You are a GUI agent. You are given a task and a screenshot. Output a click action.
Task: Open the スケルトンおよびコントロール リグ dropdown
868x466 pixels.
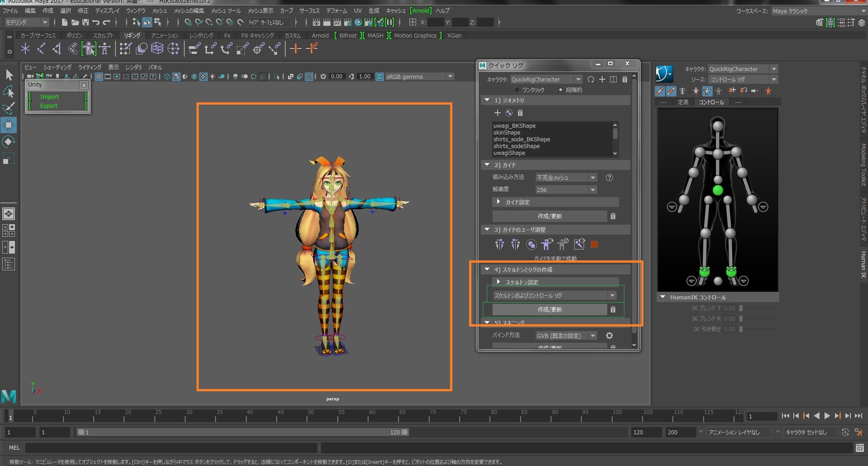(555, 295)
